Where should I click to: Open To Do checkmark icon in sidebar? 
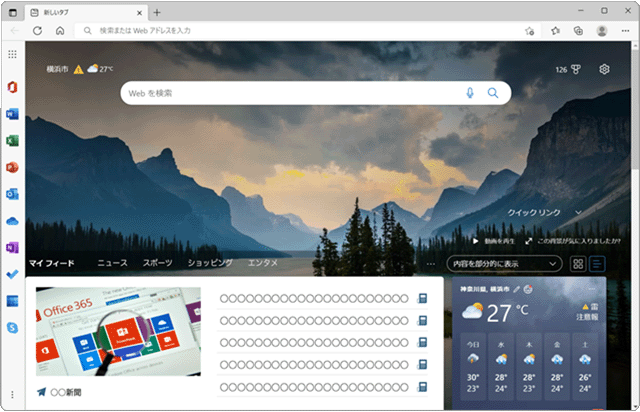click(12, 274)
